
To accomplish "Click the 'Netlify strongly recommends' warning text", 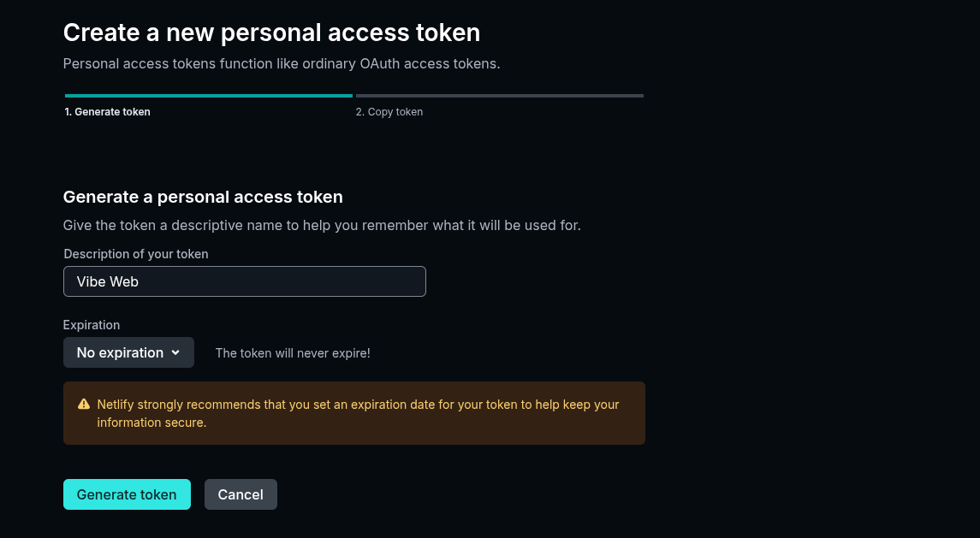I will (358, 404).
